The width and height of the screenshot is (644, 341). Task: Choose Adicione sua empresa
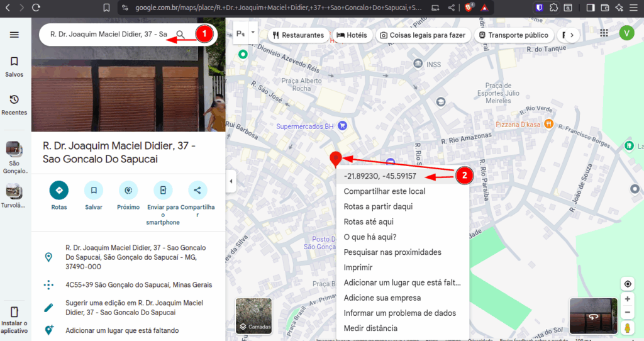402,298
